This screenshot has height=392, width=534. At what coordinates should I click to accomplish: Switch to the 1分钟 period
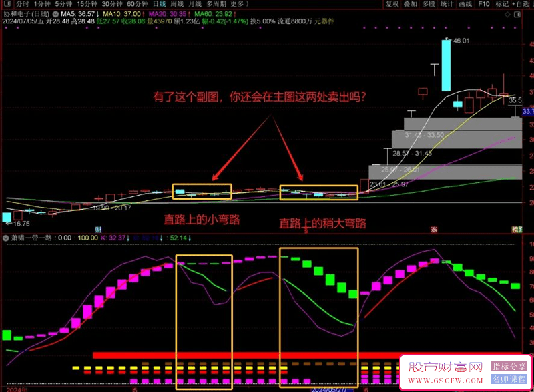(x=42, y=4)
